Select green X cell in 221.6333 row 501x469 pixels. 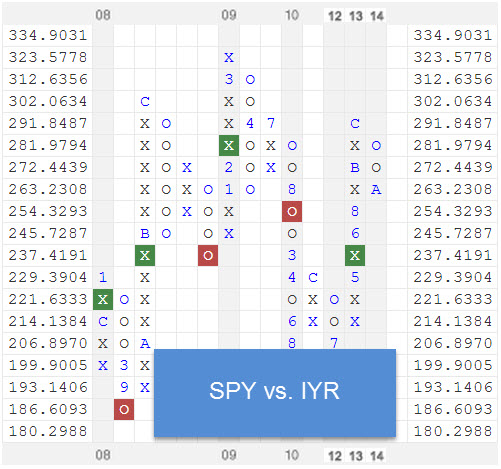[x=103, y=299]
